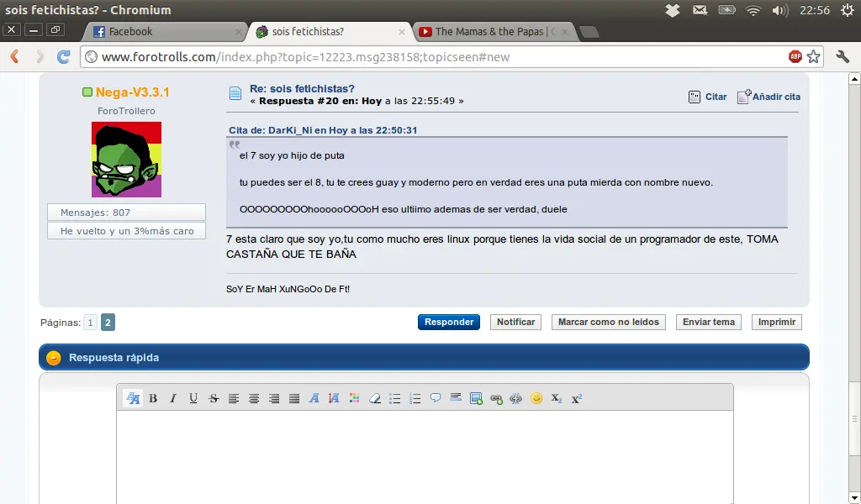Click the remove formatting eraser icon
861x504 pixels.
(374, 399)
